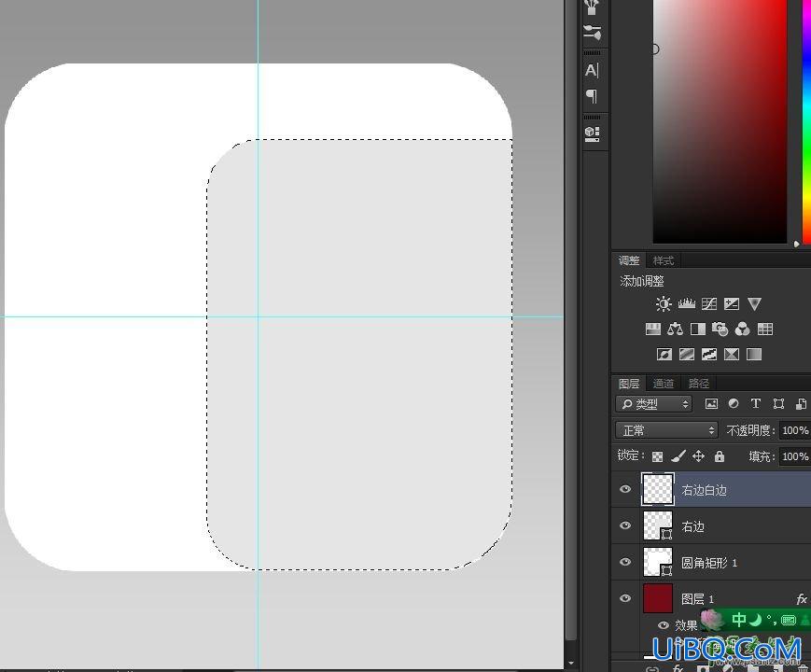
Task: Add an Invert adjustment
Action: [664, 355]
